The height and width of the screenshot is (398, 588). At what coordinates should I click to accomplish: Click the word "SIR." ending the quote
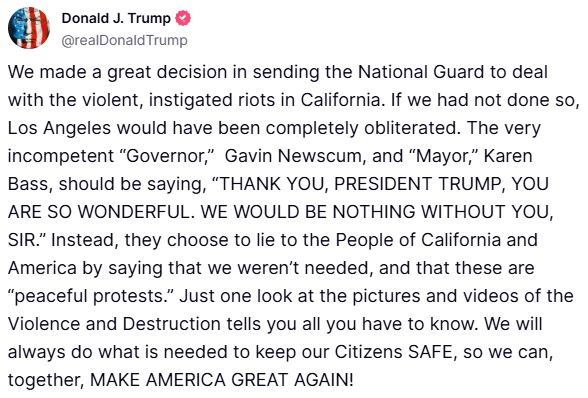[26, 240]
